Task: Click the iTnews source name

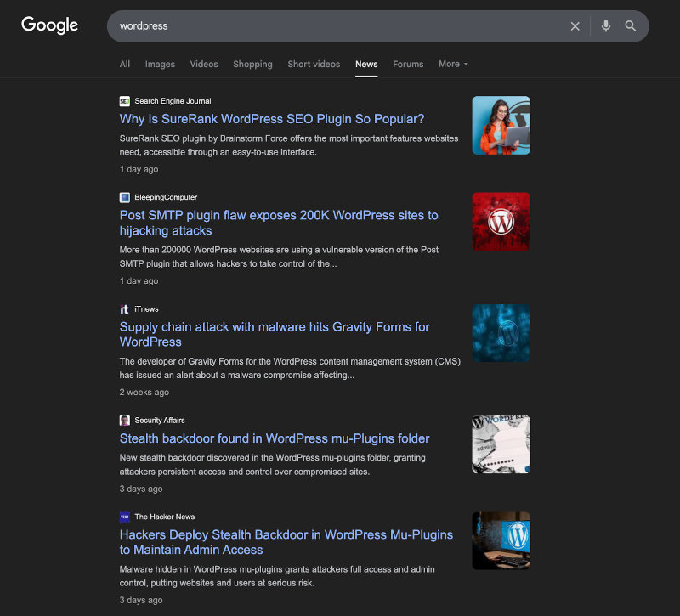Action: (x=146, y=309)
